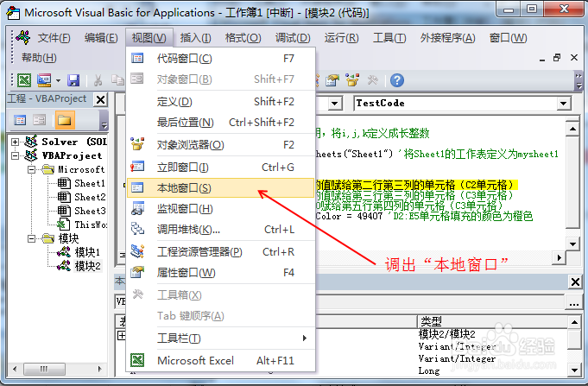Select 模块2 in project tree
This screenshot has width=588, height=386.
pos(87,266)
